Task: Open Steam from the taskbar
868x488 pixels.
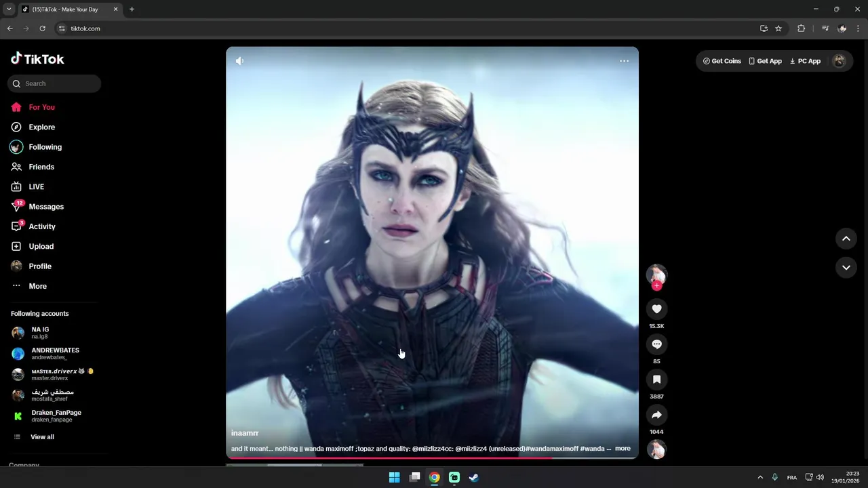Action: (474, 477)
